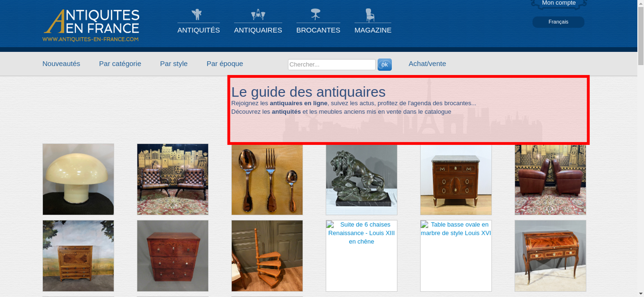The image size is (644, 297).
Task: Go to the Nouveautés section
Action: click(x=61, y=64)
